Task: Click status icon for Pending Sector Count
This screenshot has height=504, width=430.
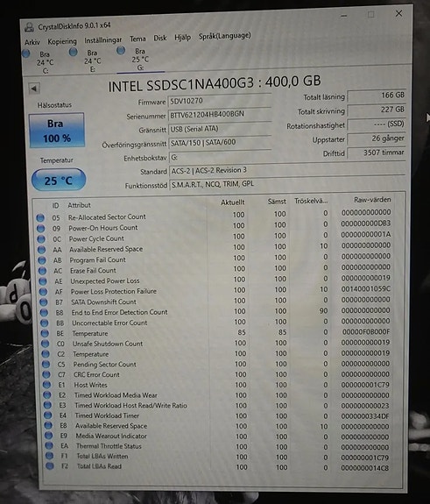Action: [x=46, y=365]
